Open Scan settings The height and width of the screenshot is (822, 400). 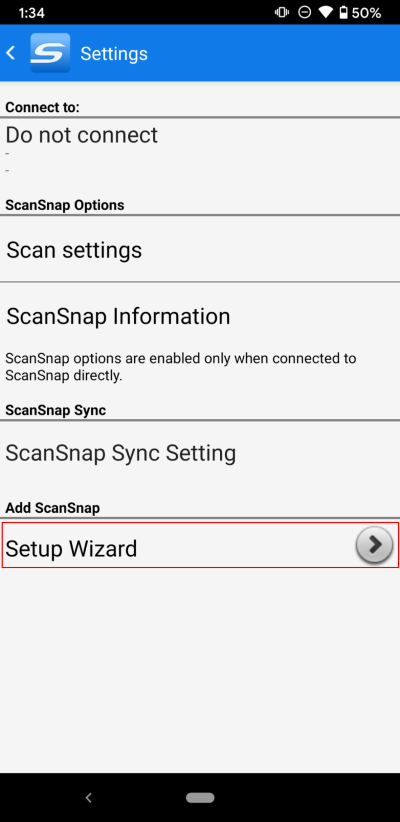point(200,250)
